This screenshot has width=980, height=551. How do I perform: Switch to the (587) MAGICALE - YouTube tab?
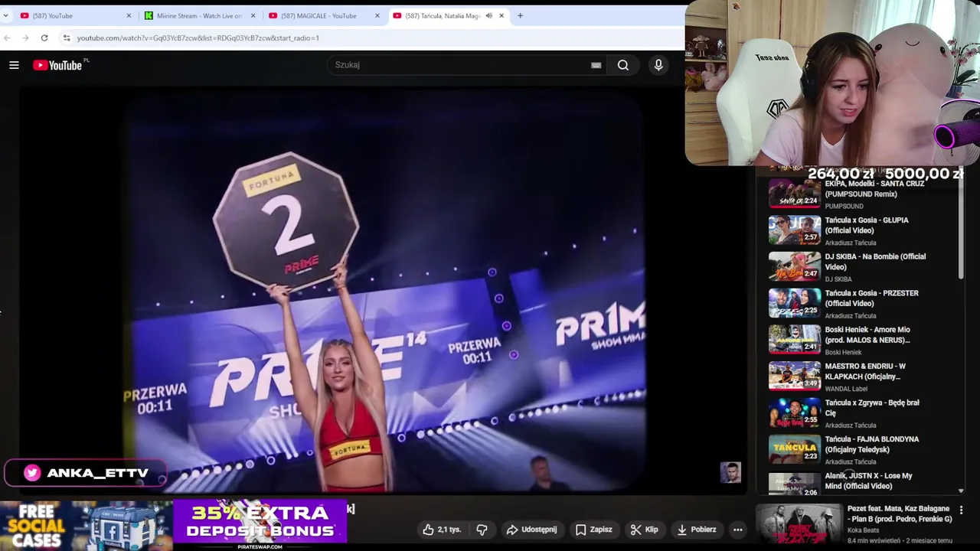click(323, 15)
